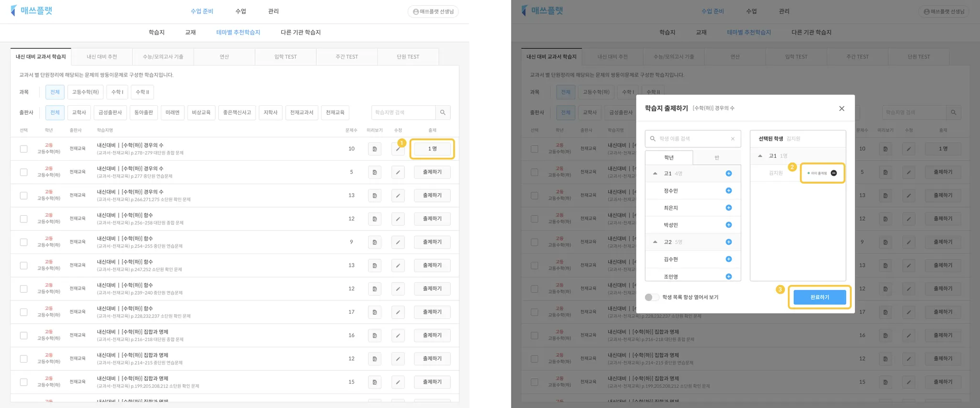Viewport: 980px width, 408px height.
Task: Click 출제하기 for the p.277 row, left page
Action: click(432, 172)
